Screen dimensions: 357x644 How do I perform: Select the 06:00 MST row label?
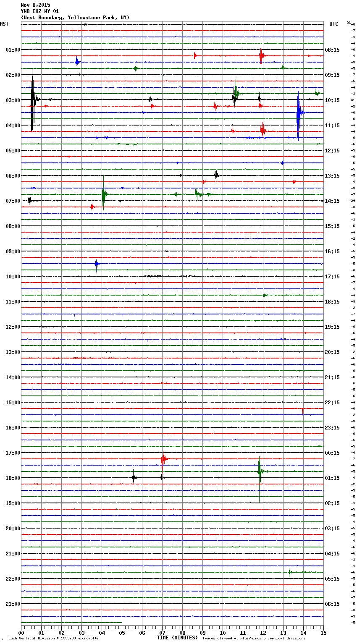[13, 175]
